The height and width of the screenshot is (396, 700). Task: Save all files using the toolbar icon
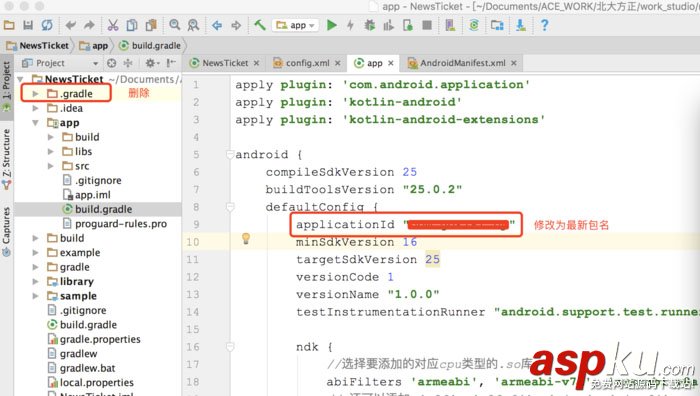(28, 25)
